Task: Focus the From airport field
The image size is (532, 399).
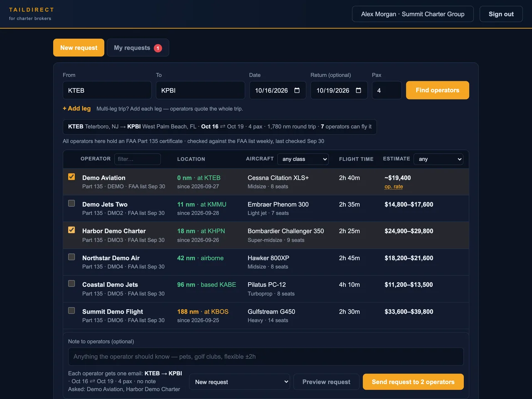Action: point(107,90)
